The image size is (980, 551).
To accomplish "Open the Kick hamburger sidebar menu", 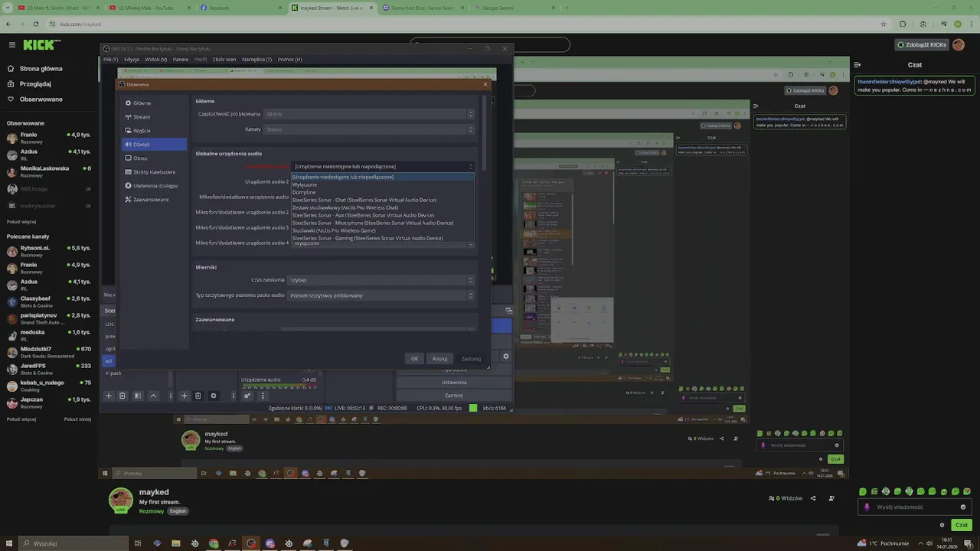I will click(x=12, y=45).
